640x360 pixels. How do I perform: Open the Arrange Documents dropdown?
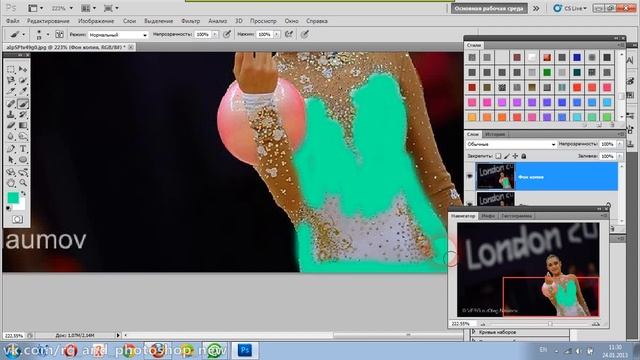[x=89, y=8]
